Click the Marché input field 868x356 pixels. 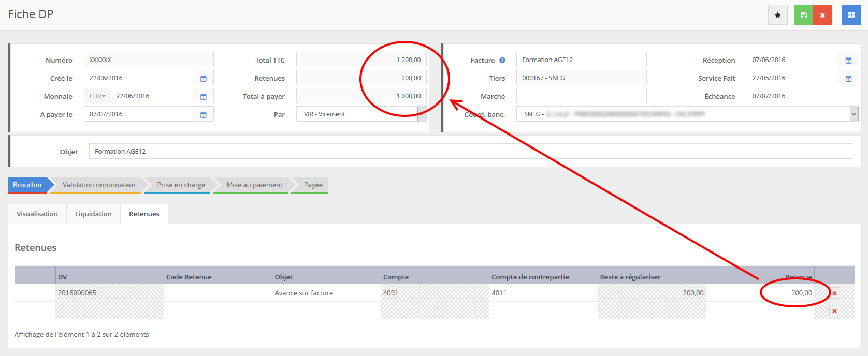tap(581, 96)
